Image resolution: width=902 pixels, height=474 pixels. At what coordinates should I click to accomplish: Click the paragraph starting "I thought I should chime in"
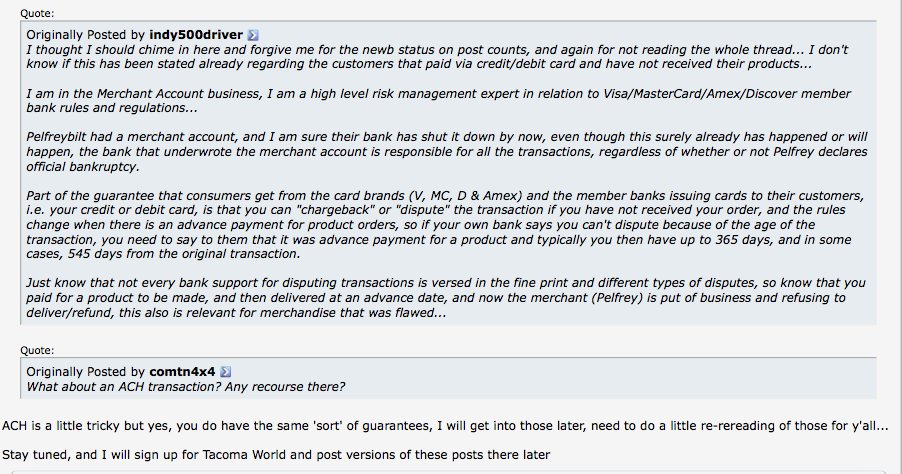click(x=437, y=57)
